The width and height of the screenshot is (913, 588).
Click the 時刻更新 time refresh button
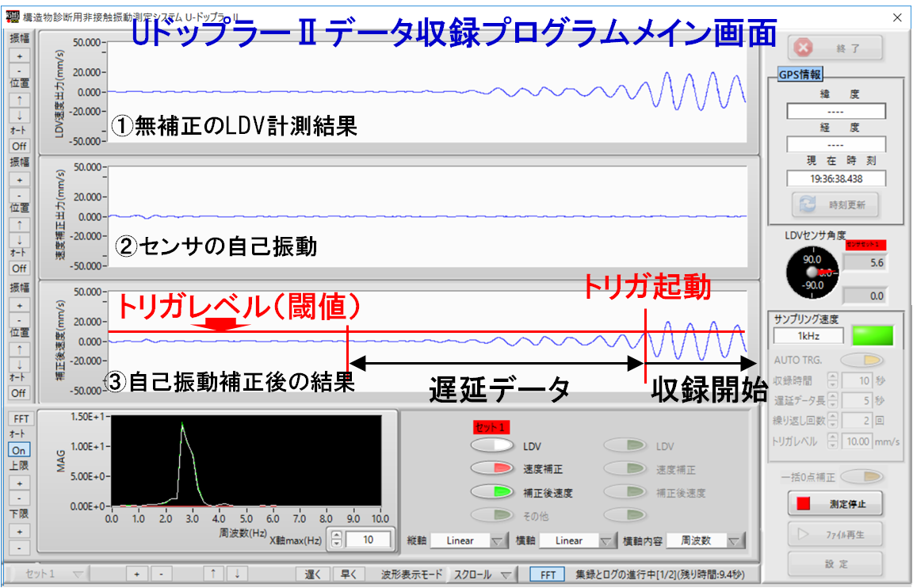pyautogui.click(x=835, y=205)
